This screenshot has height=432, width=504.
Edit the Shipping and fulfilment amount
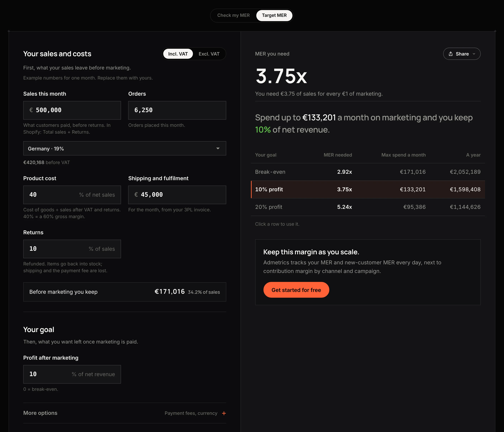(x=177, y=195)
